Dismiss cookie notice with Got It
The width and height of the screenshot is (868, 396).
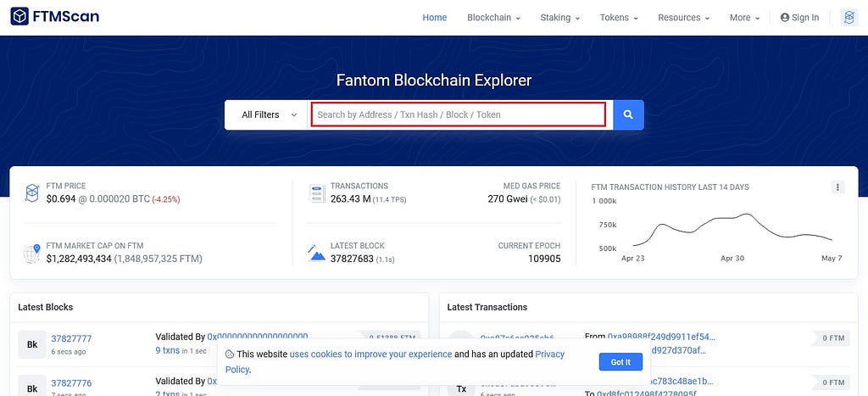coord(620,362)
